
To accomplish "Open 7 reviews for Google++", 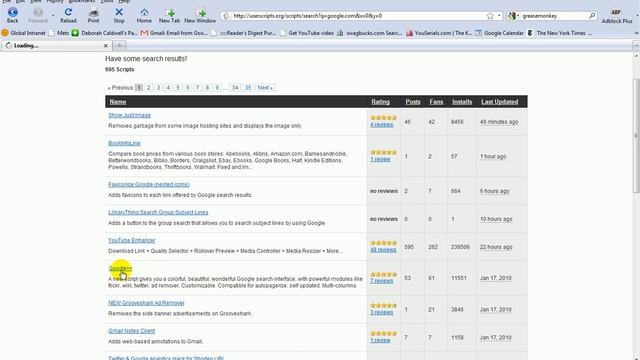I will (x=382, y=281).
